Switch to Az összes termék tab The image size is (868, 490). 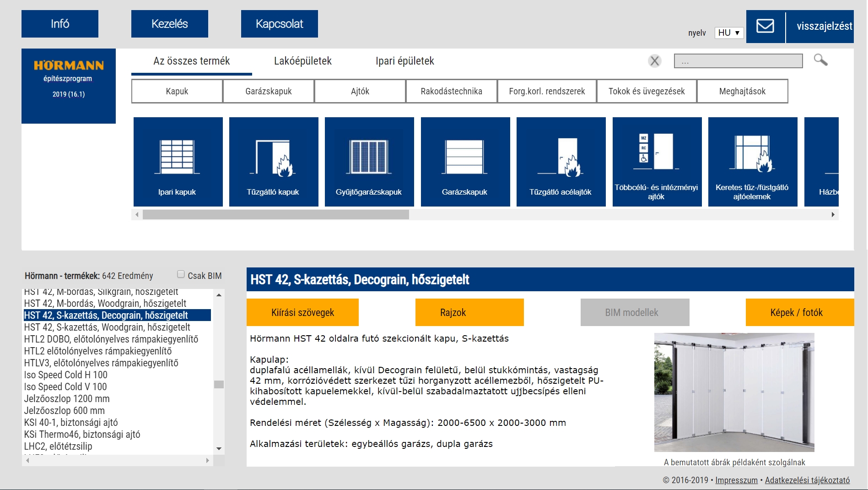coord(191,61)
